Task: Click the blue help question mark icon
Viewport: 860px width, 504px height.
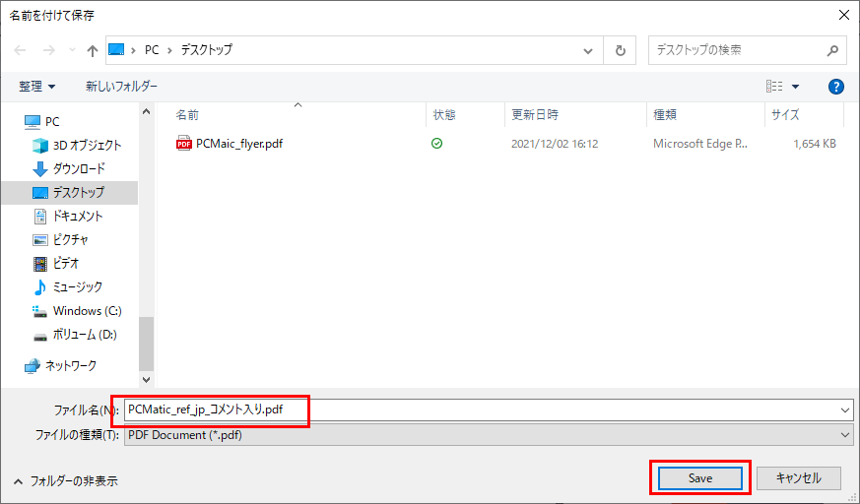Action: 836,87
